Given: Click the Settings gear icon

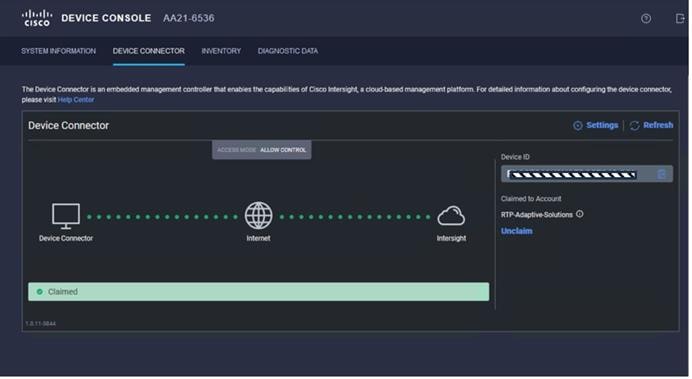Looking at the screenshot, I should [x=578, y=126].
